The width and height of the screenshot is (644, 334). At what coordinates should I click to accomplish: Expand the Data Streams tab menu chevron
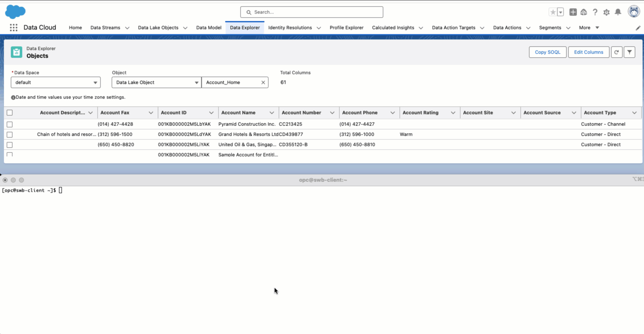point(127,28)
